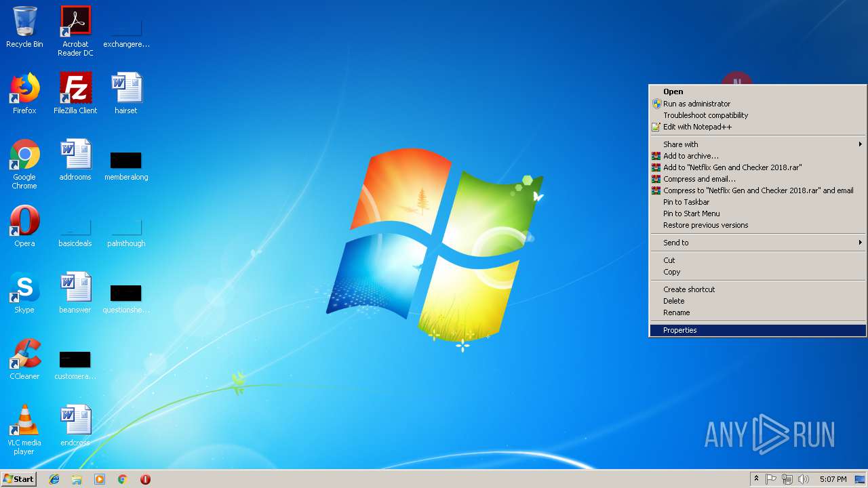This screenshot has height=488, width=868.
Task: Select VLC media player desktop shortcut
Action: [x=24, y=430]
